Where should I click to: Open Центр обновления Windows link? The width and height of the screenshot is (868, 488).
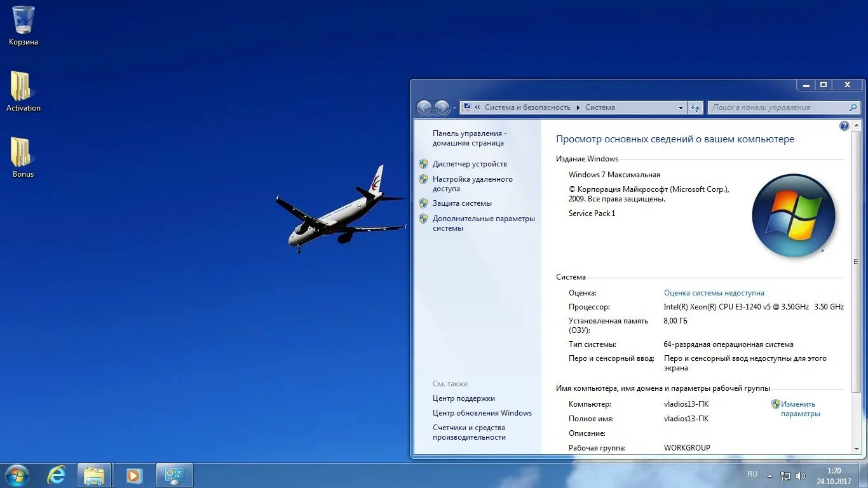pos(482,413)
